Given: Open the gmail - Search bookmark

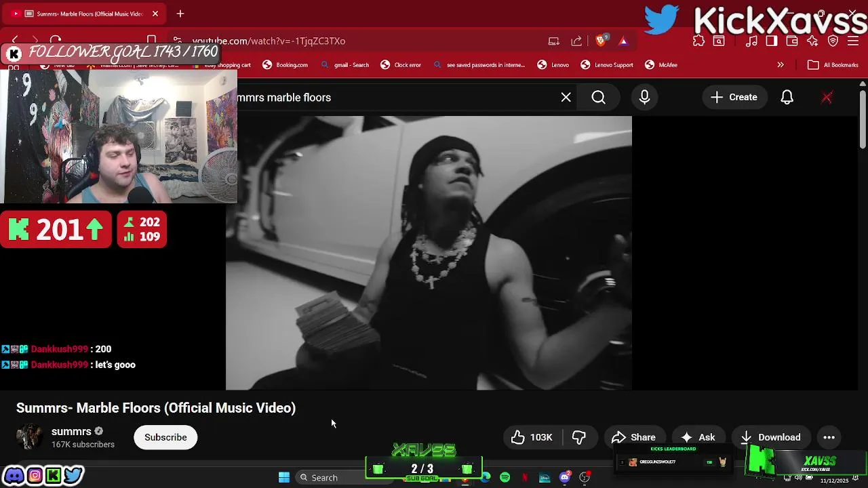Looking at the screenshot, I should click(x=344, y=65).
